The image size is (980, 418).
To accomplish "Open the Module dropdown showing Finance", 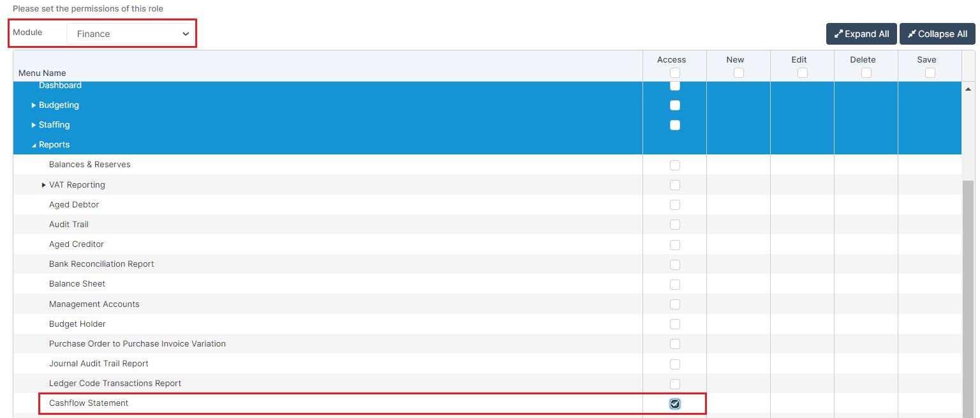I will tap(131, 34).
